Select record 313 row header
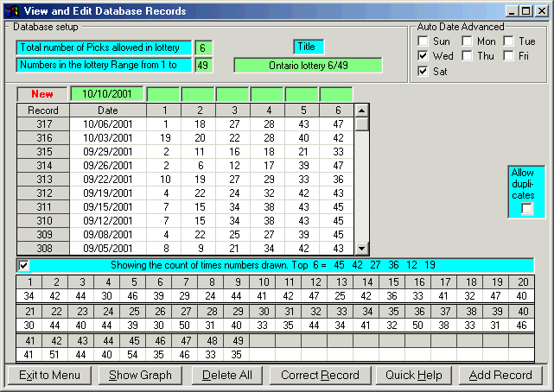The width and height of the screenshot is (554, 392). click(43, 180)
